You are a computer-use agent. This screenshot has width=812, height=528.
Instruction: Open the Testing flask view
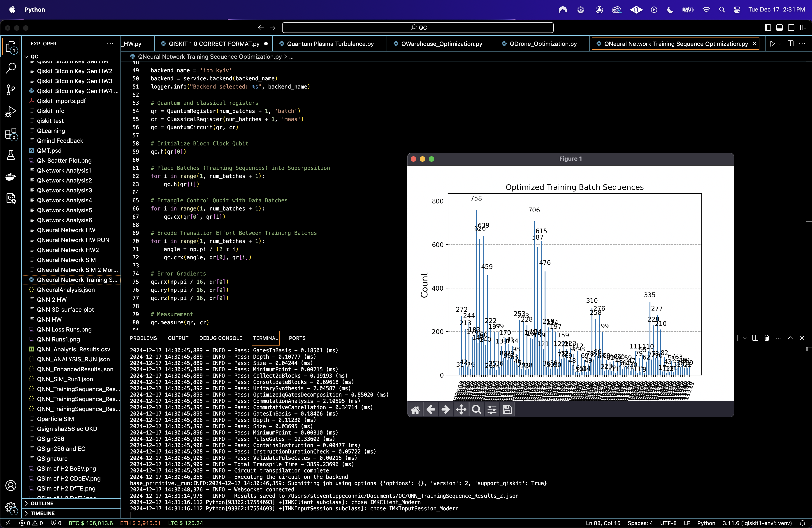click(11, 155)
